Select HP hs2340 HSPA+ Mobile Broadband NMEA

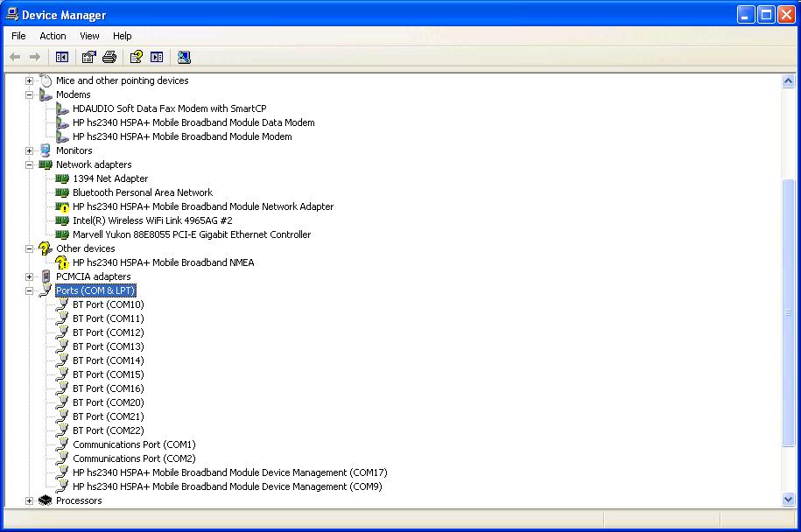click(x=164, y=262)
